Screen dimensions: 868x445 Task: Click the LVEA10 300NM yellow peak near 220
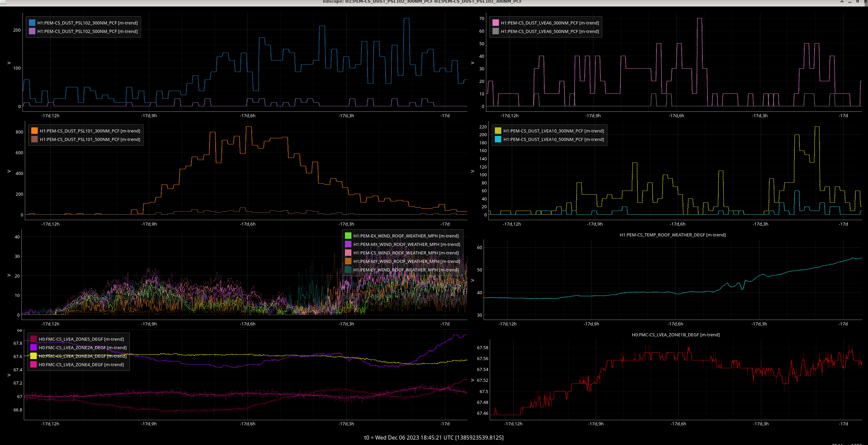tap(817, 127)
